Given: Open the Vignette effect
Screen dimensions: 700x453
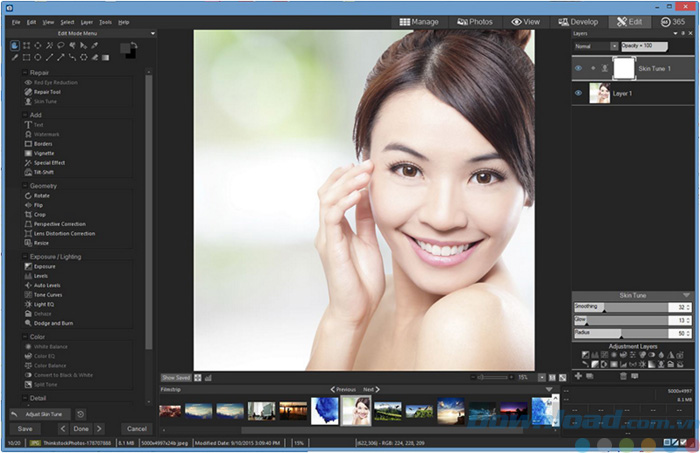Looking at the screenshot, I should point(44,153).
